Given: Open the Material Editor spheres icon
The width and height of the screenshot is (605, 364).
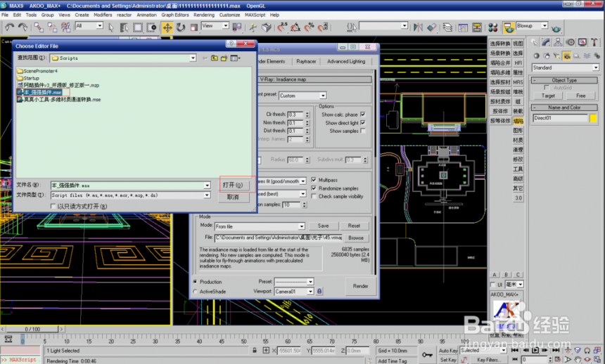Looking at the screenshot, I should coord(492,27).
